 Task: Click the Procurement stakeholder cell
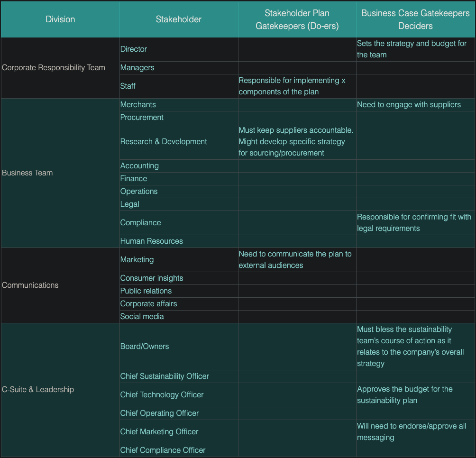click(x=142, y=117)
